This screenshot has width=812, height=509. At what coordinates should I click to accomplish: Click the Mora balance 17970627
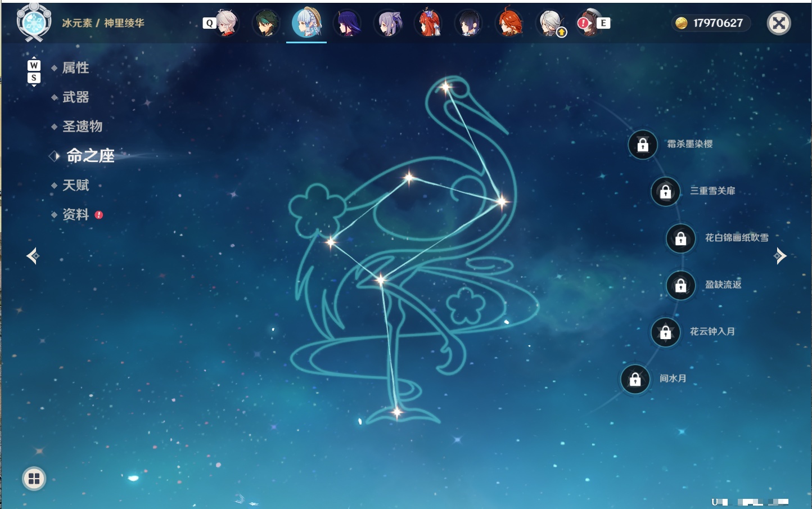point(711,23)
